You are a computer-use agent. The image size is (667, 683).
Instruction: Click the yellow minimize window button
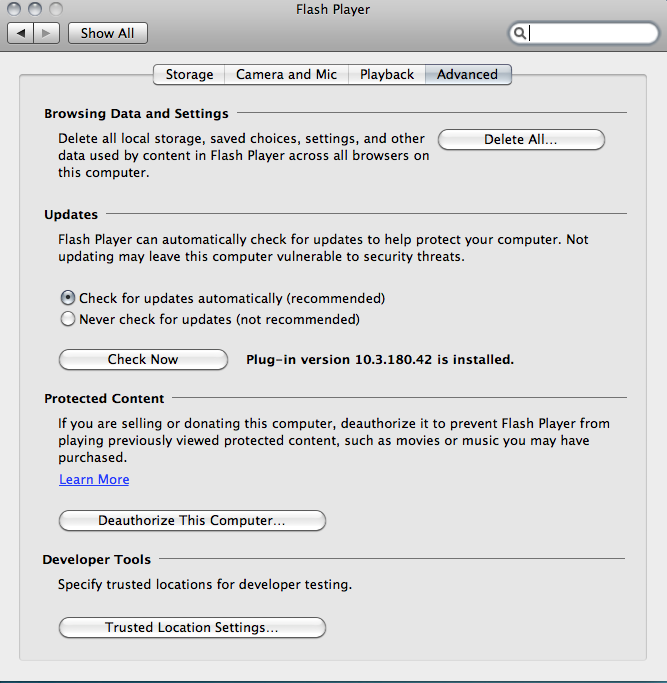pos(35,9)
